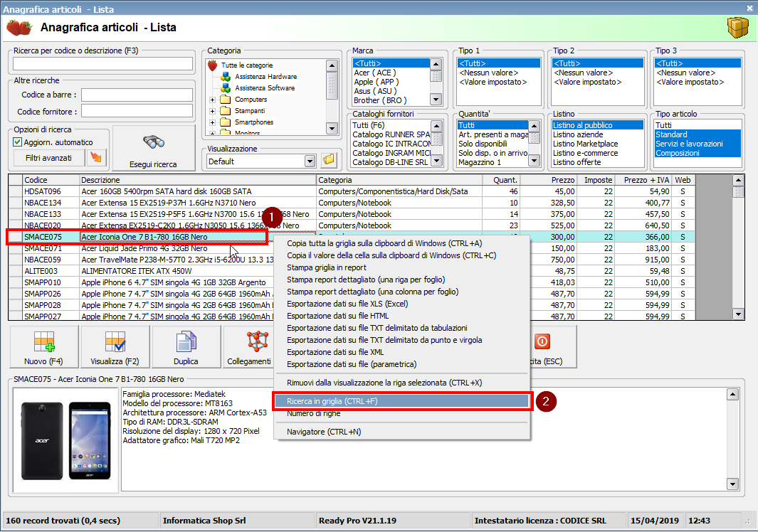Choose Esportazione dati su file XML
The height and width of the screenshot is (532, 758).
[335, 352]
